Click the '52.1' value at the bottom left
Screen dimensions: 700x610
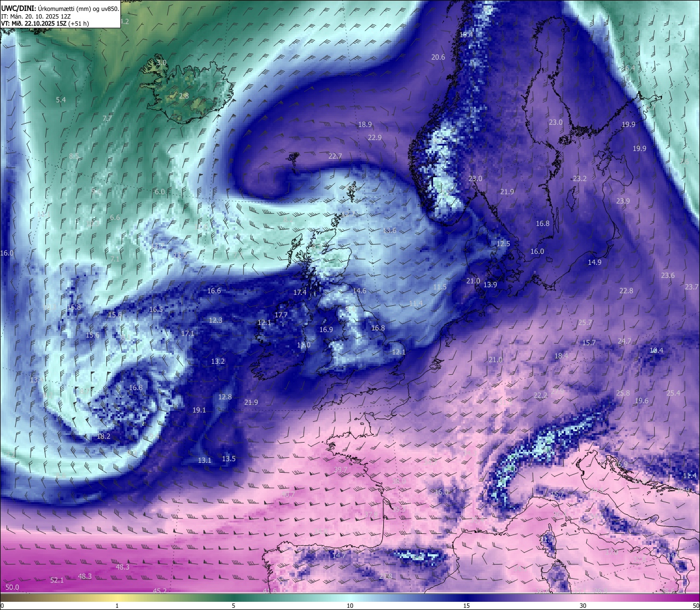point(57,580)
